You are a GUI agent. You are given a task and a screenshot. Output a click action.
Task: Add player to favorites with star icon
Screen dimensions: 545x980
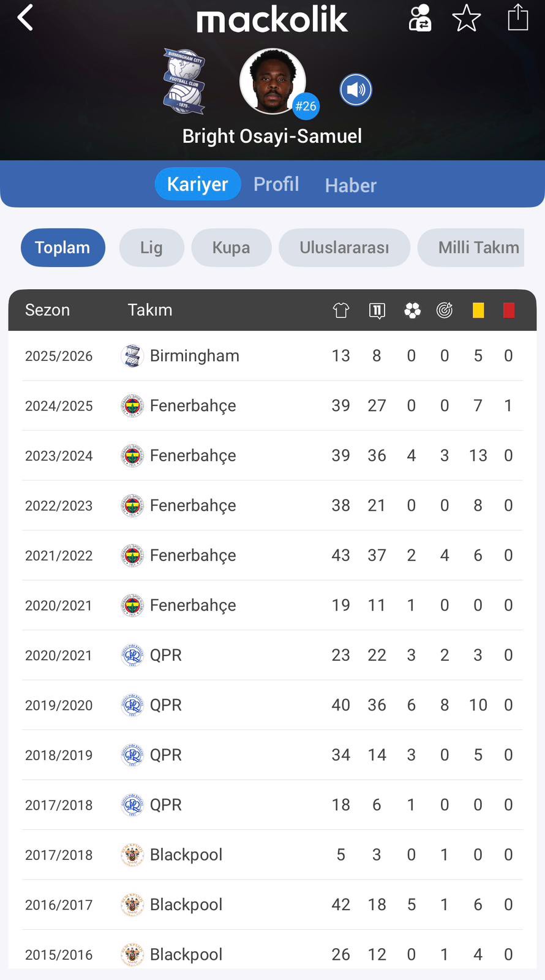pos(467,18)
